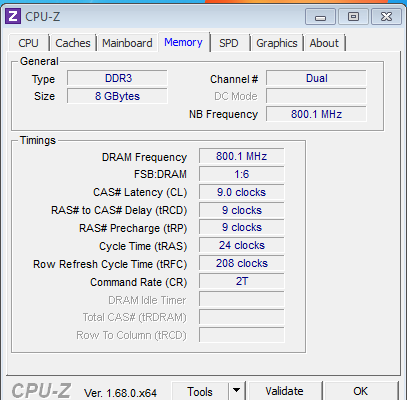Switch to the CPU tab
This screenshot has height=400, width=407.
tap(28, 43)
